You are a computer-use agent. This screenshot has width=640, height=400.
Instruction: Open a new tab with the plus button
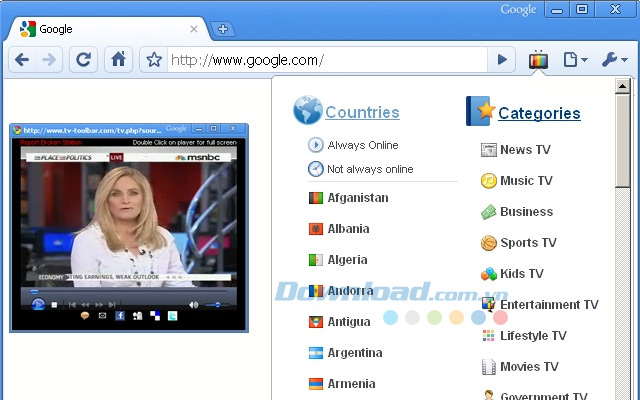[223, 29]
